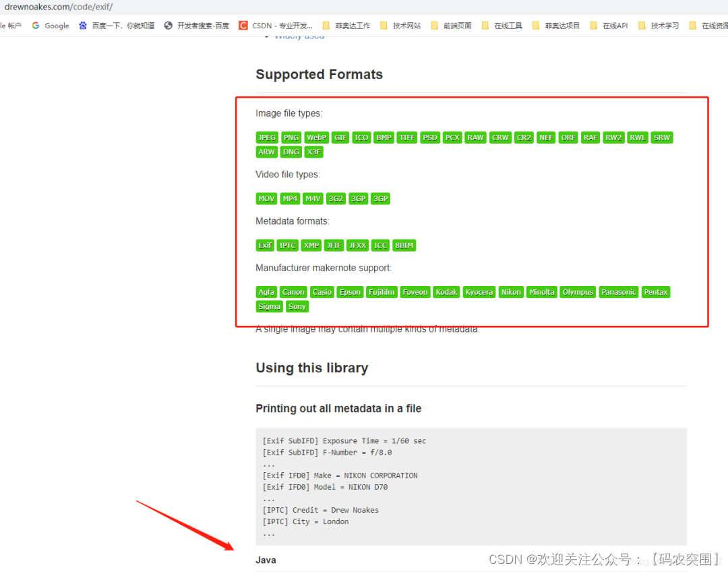Click the Java subsection heading
Screen dimensions: 728x572
point(266,560)
